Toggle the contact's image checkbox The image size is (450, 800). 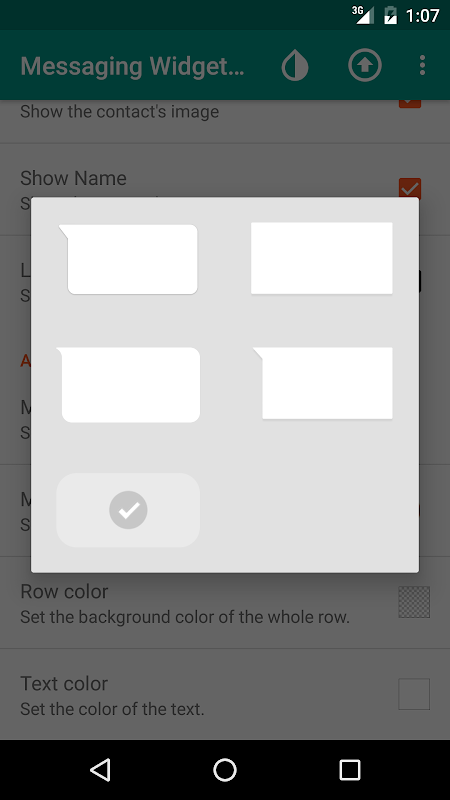click(x=410, y=102)
